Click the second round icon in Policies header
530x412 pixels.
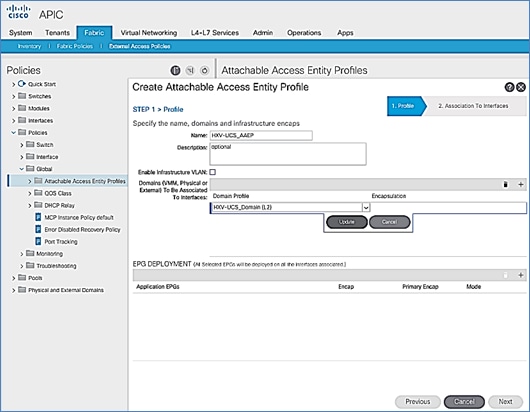(190, 70)
